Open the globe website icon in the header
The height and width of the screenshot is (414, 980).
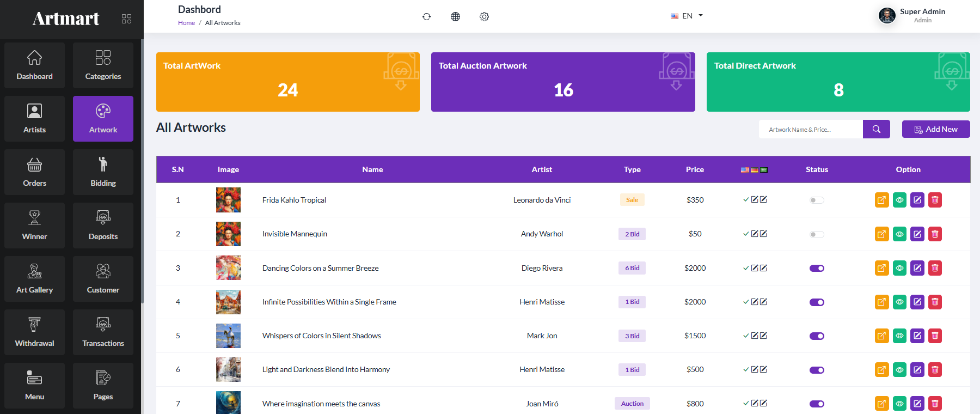pyautogui.click(x=455, y=16)
